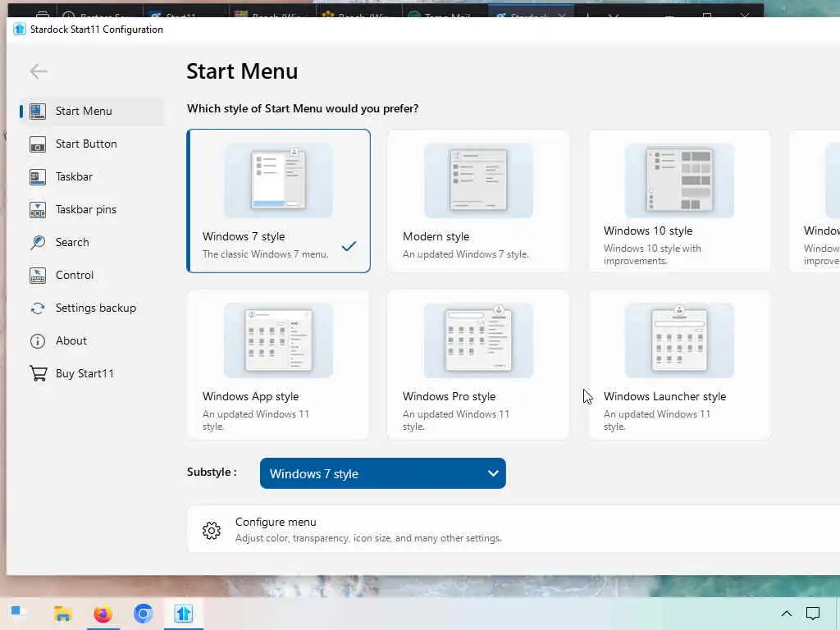Click the partially visible fourth style card
840x630 pixels.
[815, 201]
